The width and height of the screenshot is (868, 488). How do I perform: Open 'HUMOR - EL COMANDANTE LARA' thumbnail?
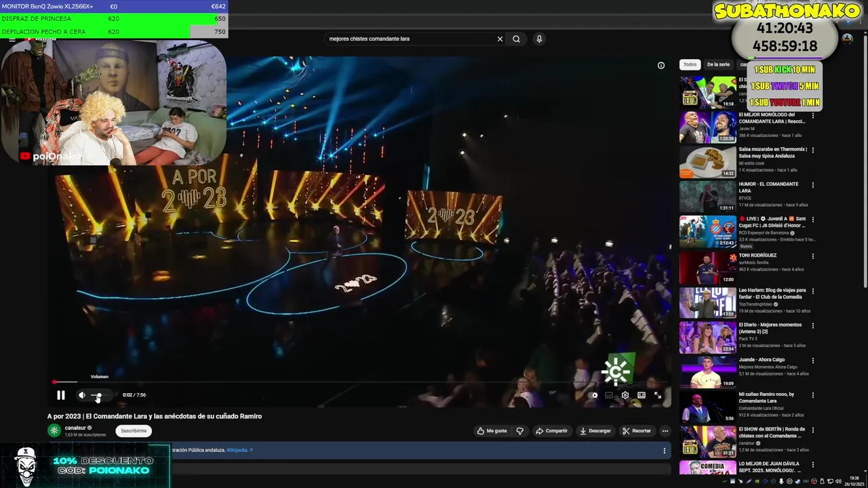707,197
